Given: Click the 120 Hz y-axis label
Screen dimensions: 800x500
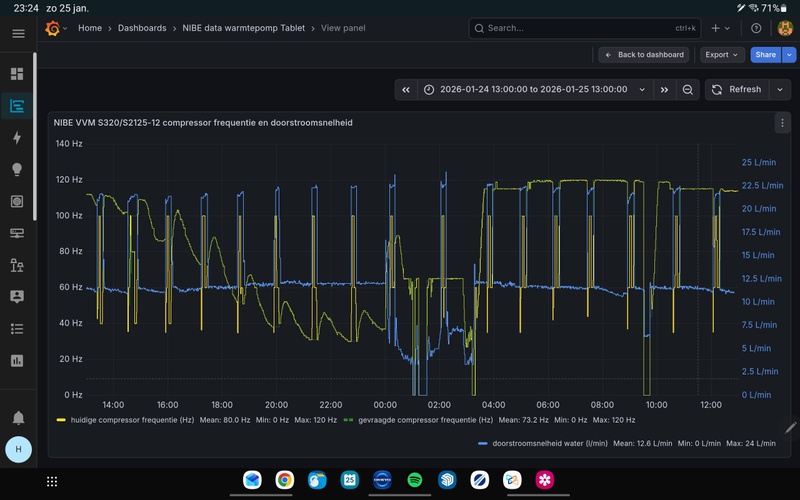Looking at the screenshot, I should [x=69, y=180].
